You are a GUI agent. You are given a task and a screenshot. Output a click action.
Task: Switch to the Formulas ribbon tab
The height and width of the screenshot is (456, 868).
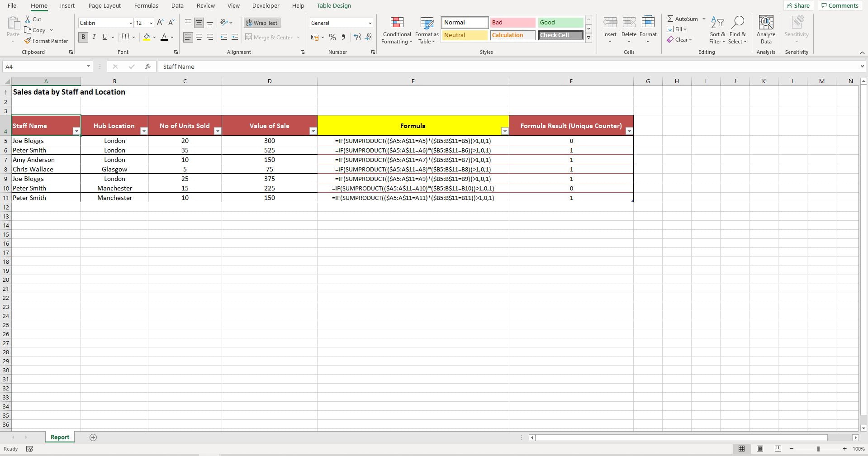tap(146, 5)
